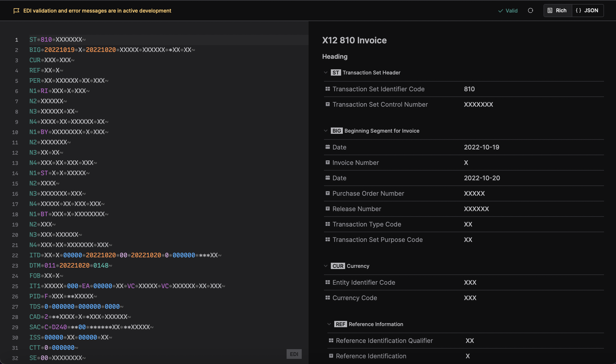Click the Purchase Order Number value XXXXX
616x364 pixels.
click(474, 193)
